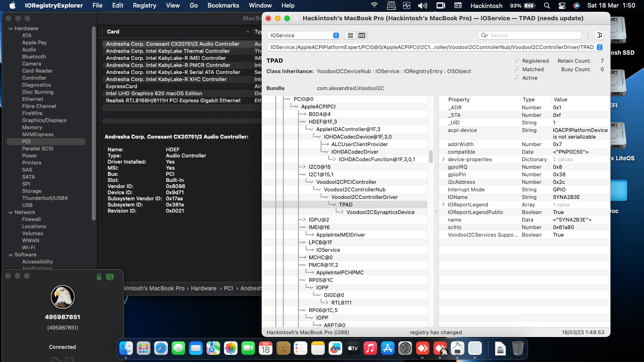Open the Apple TV app in the Dock
The image size is (644, 362).
[353, 348]
